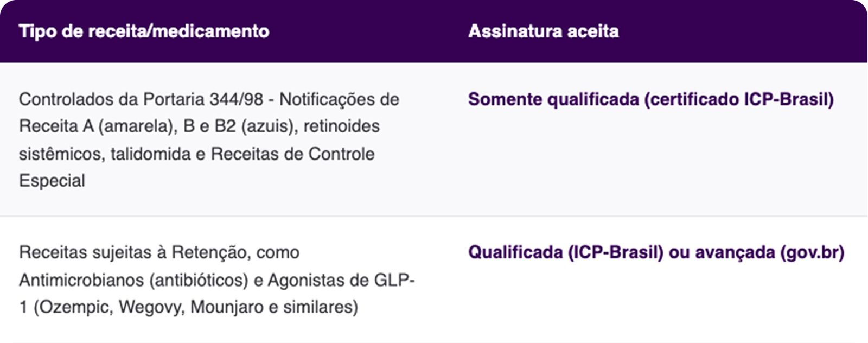Click the text 'Agonistas de GLP-'
The width and height of the screenshot is (868, 343).
341,280
